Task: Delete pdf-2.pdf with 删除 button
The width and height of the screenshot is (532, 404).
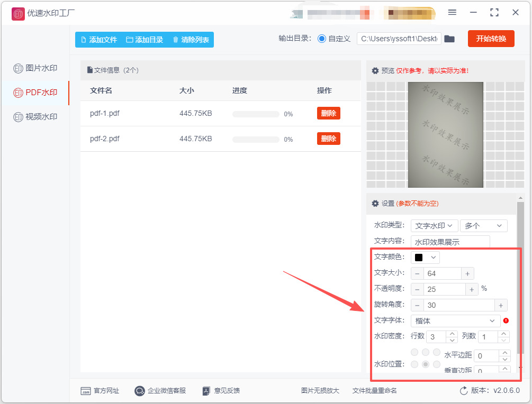Action: point(328,139)
